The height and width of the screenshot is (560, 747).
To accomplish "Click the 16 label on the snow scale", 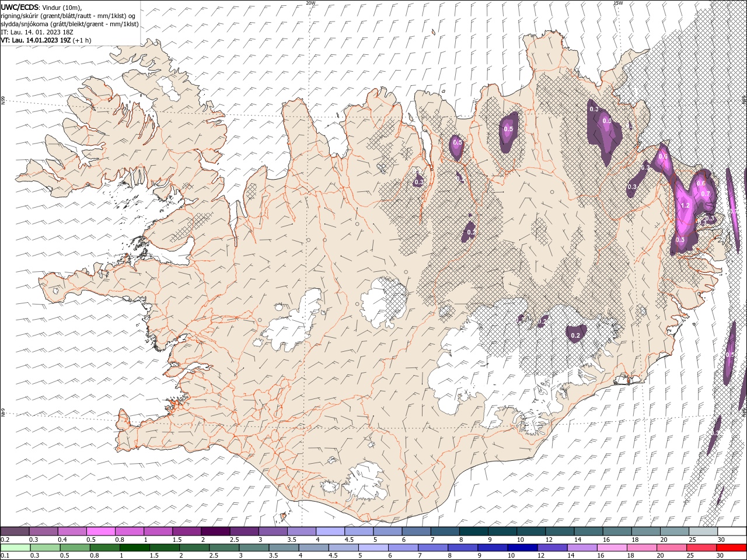I will 606,540.
